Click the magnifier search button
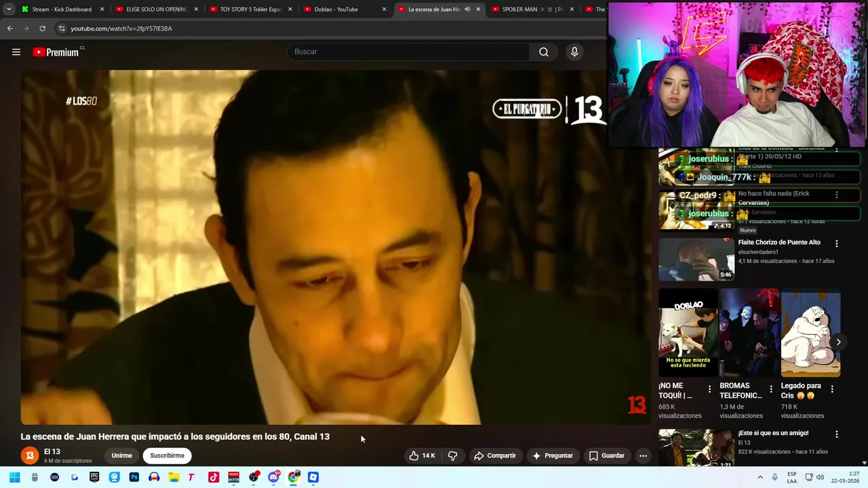The width and height of the screenshot is (868, 488). coord(544,52)
